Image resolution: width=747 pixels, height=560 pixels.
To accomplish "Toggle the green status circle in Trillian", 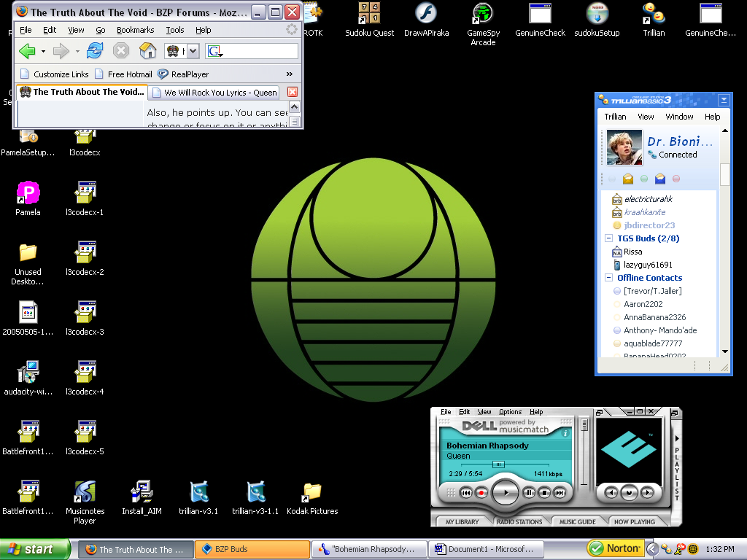I will [644, 178].
